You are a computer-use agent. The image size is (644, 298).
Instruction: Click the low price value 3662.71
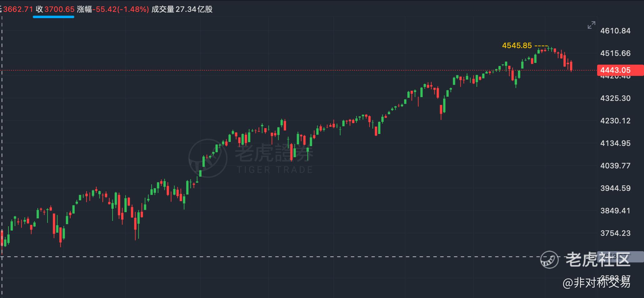point(18,9)
